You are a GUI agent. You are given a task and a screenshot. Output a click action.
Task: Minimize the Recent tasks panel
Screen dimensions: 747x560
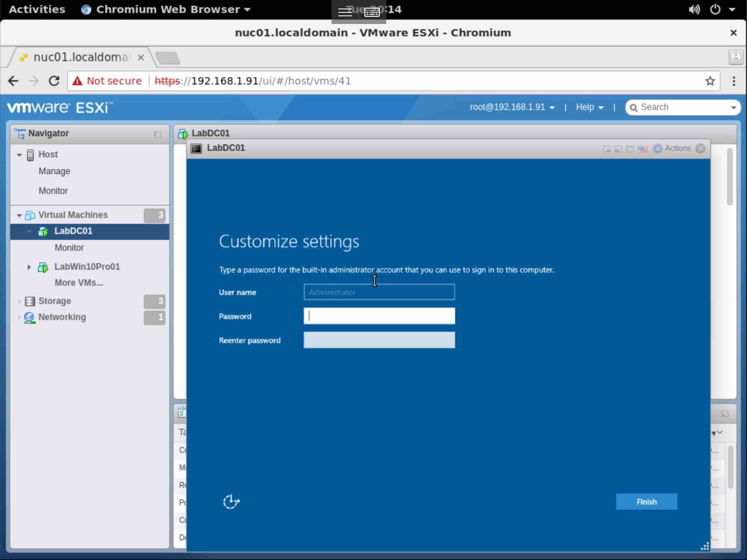(725, 414)
